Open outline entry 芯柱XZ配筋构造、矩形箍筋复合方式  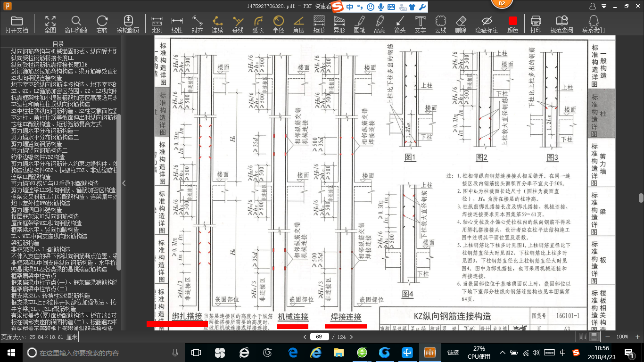point(57,124)
